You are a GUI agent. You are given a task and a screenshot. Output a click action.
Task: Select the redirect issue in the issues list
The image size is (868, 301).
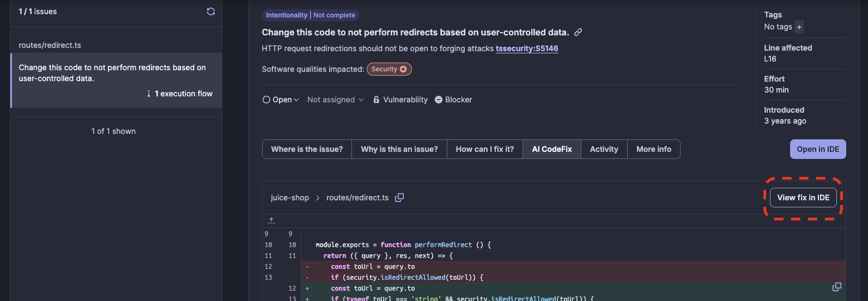point(112,73)
